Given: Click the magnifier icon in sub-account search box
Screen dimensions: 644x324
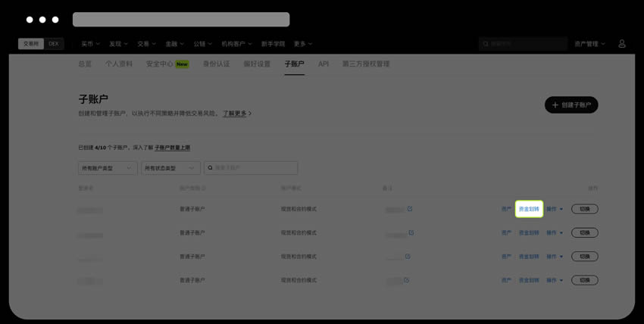Looking at the screenshot, I should click(x=211, y=168).
